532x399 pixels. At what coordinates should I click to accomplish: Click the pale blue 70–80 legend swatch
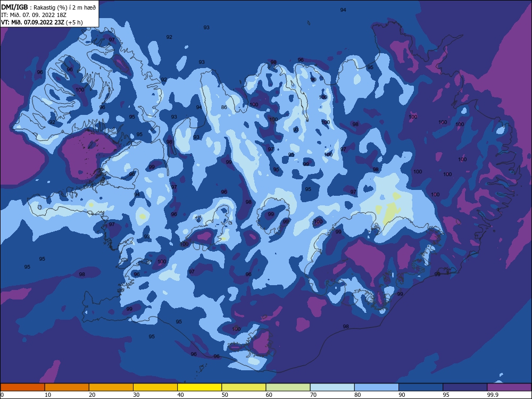[332, 387]
